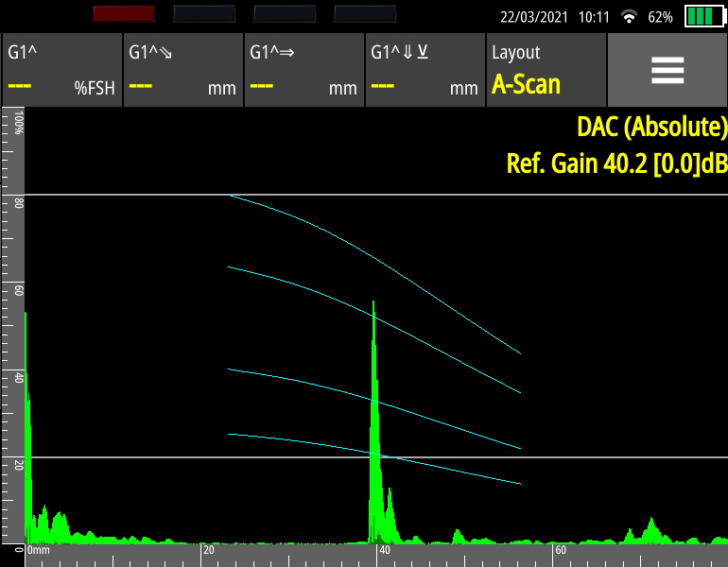Viewport: 728px width, 567px height.
Task: Tap the date 22/03/2021
Action: [533, 18]
